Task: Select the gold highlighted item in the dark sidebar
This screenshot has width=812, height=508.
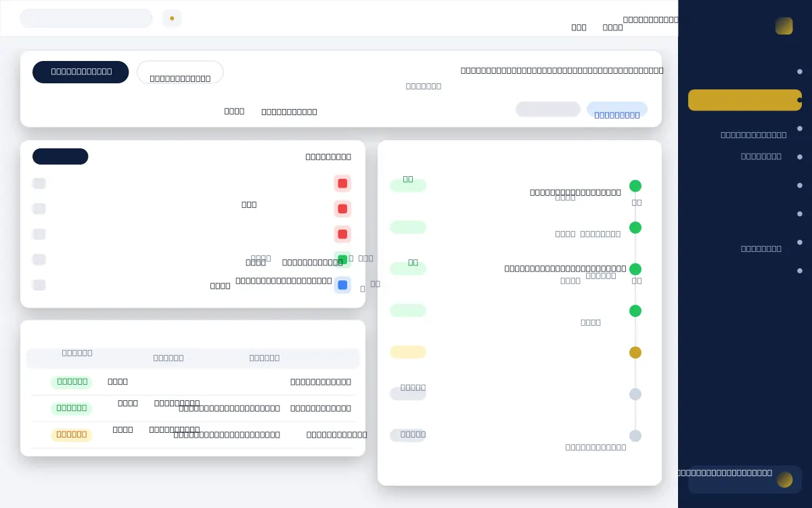Action: coord(745,100)
